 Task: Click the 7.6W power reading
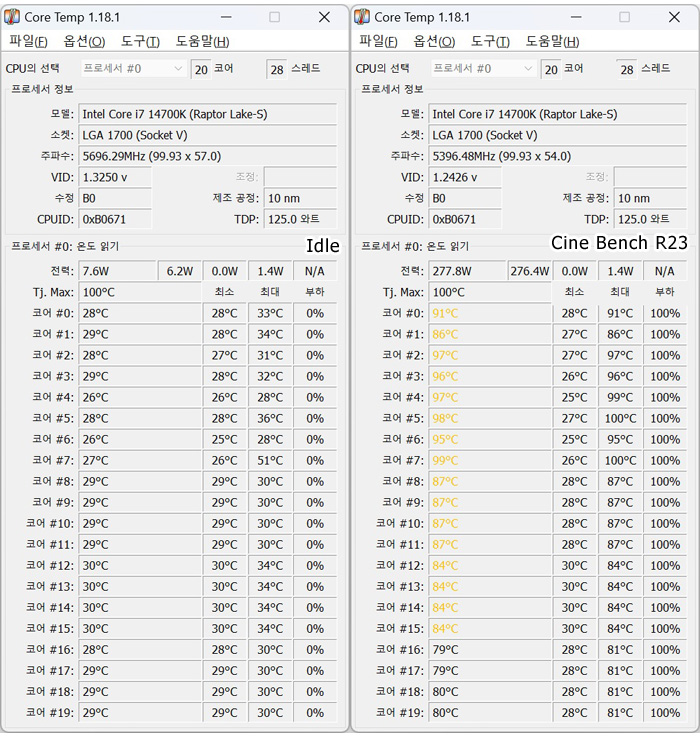(x=116, y=271)
